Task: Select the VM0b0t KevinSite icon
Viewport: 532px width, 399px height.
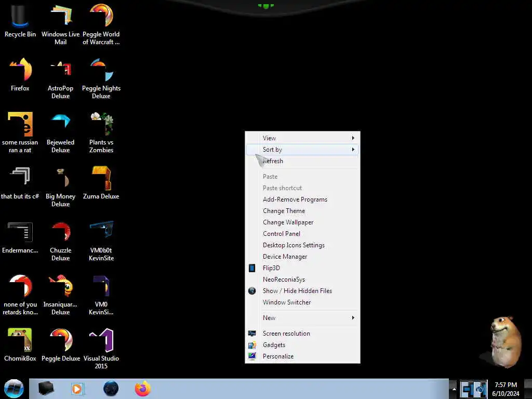Action: point(101,240)
